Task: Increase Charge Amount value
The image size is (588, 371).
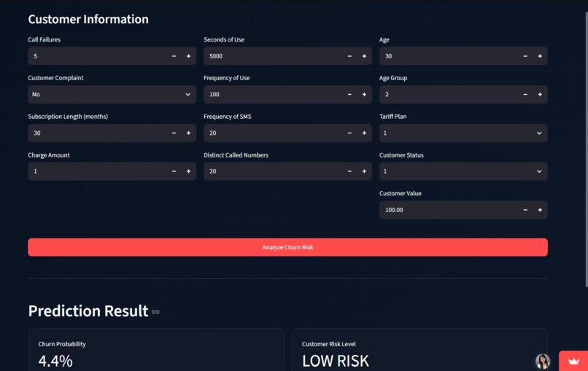Action: (189, 171)
